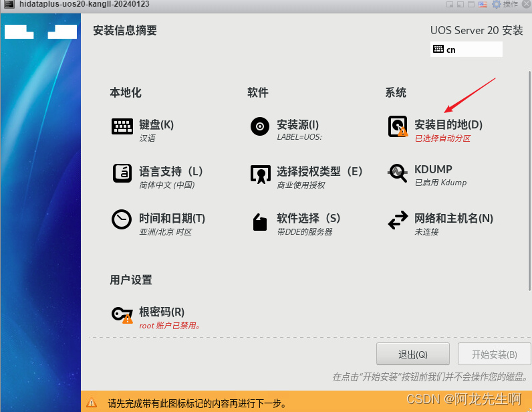Open 安装目的地(D) configuration
Viewport: 532px width, 412px height.
(x=448, y=124)
